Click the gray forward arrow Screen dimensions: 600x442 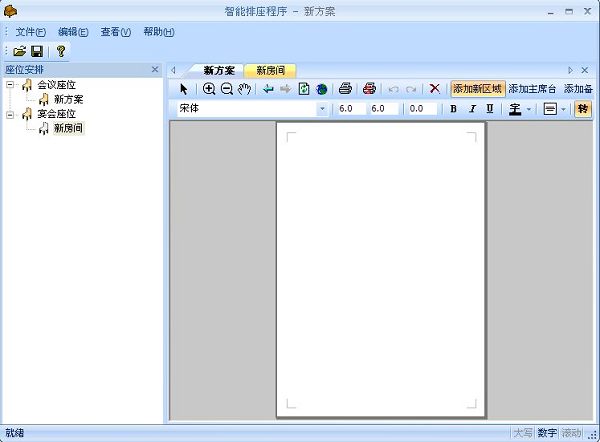pyautogui.click(x=285, y=89)
